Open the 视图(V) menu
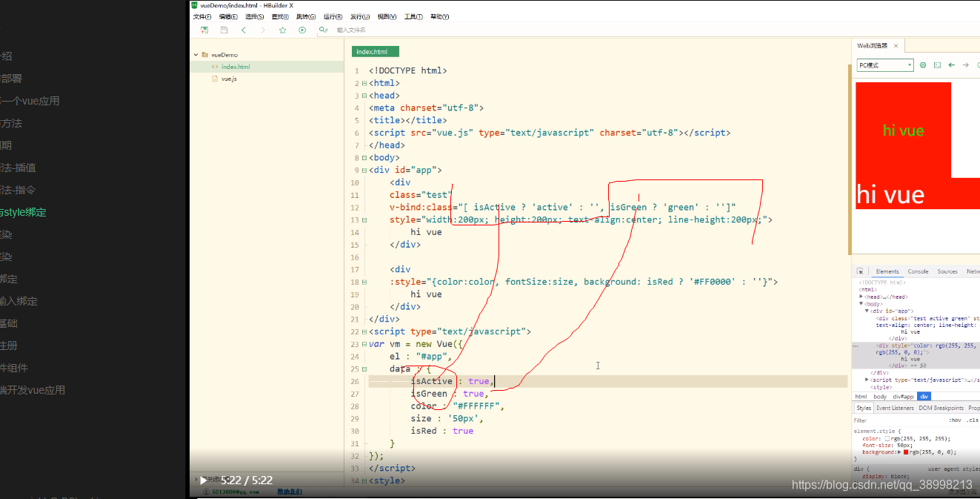The width and height of the screenshot is (980, 499). tap(387, 16)
